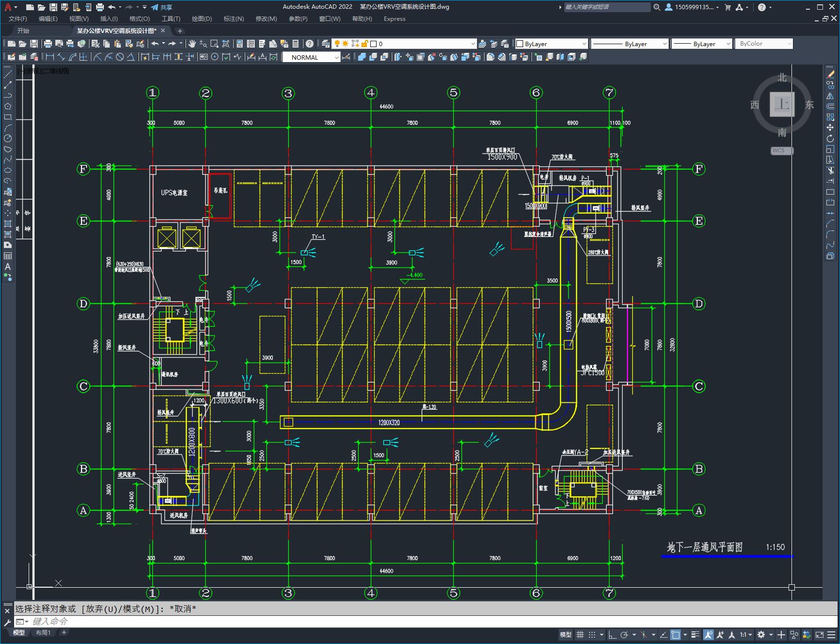Click the Workspace Switching gear icon

point(761,634)
